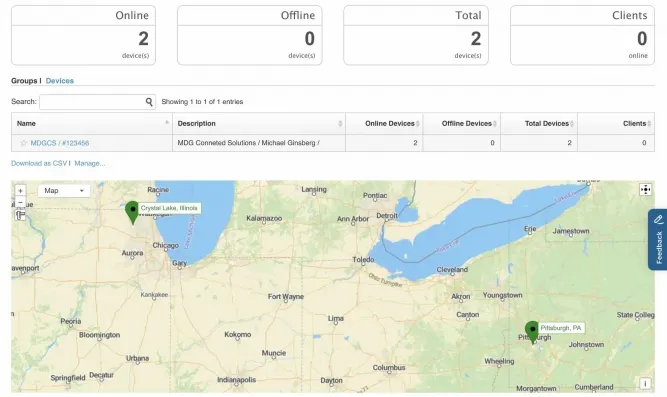The width and height of the screenshot is (667, 397).
Task: Open the map info icon
Action: point(645,383)
